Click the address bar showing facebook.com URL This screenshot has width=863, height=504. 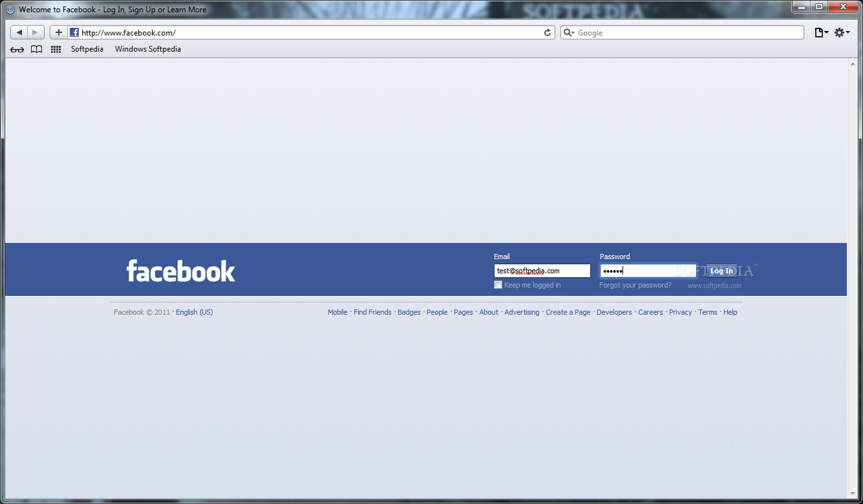(311, 32)
